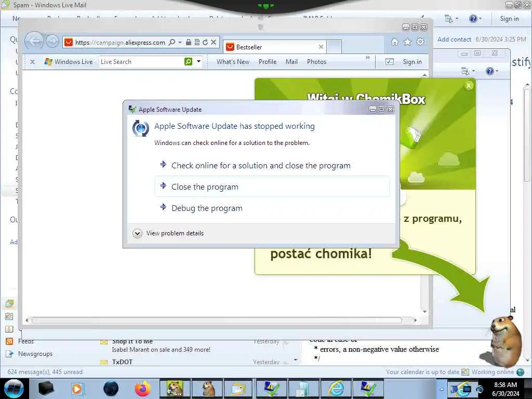Image resolution: width=532 pixels, height=399 pixels.
Task: Click the hamster mascot taskbar button
Action: coord(207,389)
